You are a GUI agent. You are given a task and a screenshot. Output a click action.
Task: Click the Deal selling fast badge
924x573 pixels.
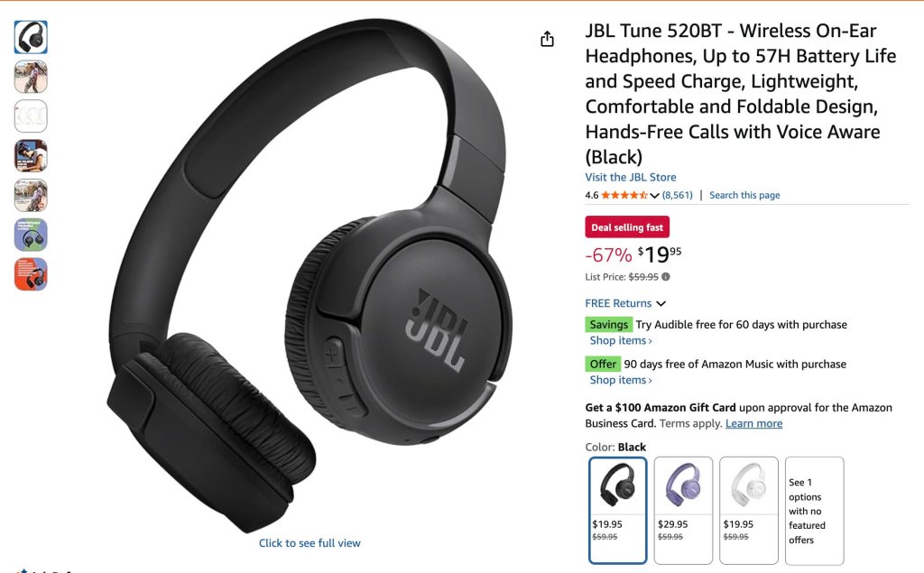(627, 227)
